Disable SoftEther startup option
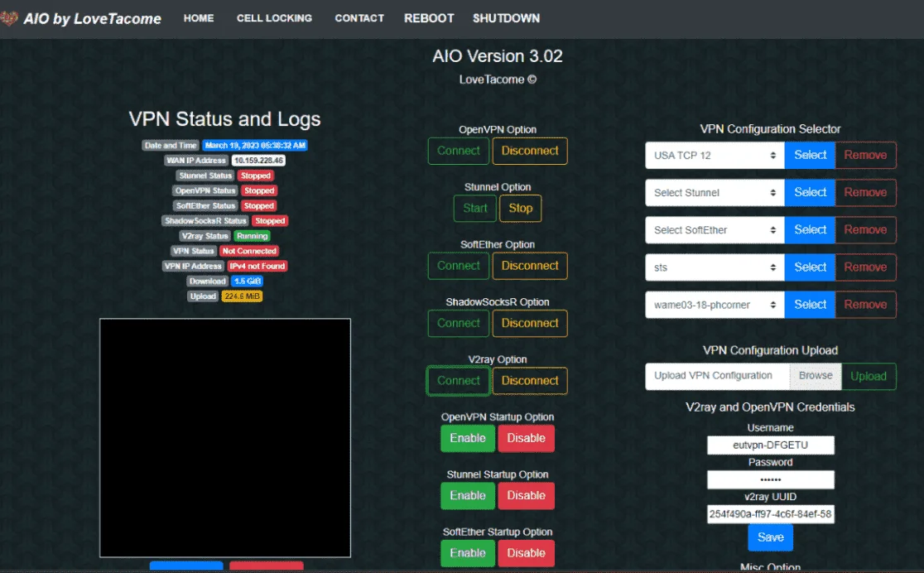 click(x=527, y=553)
